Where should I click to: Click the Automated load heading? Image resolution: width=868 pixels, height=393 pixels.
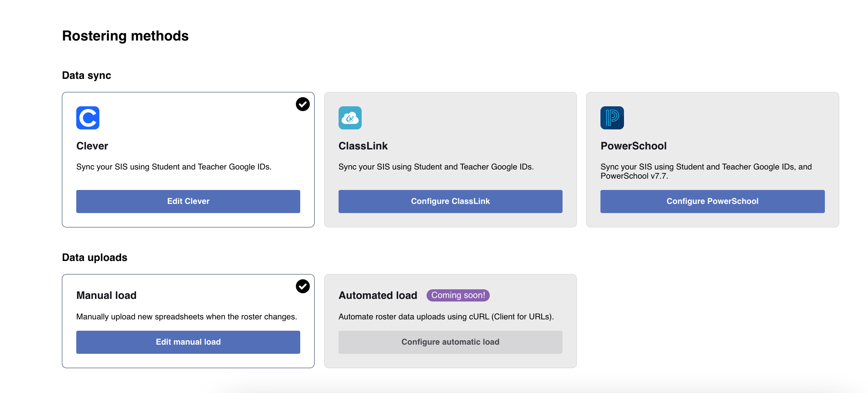(378, 295)
